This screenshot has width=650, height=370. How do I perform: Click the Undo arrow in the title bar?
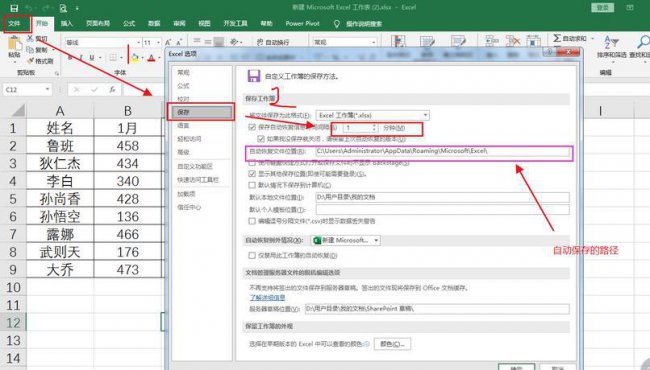click(x=29, y=8)
